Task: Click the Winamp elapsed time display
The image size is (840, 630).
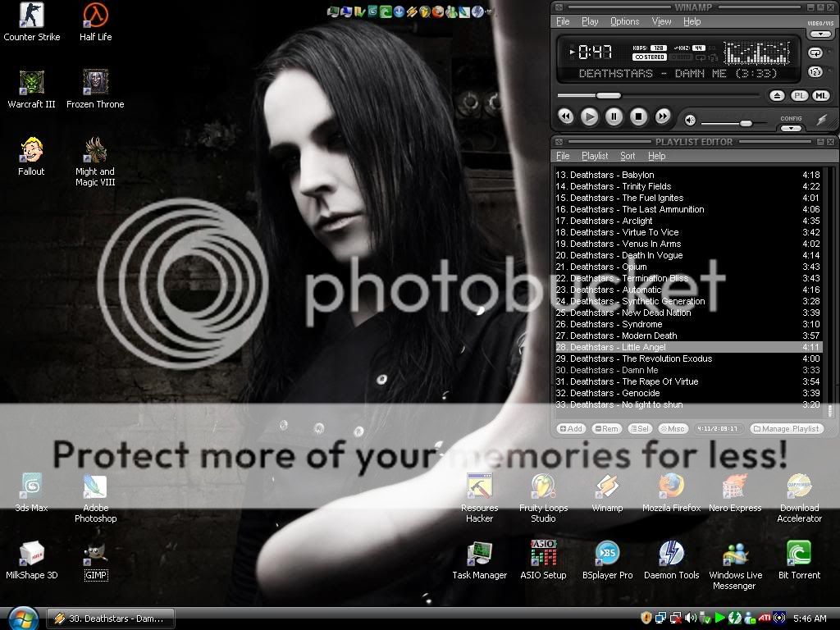Action: [596, 52]
